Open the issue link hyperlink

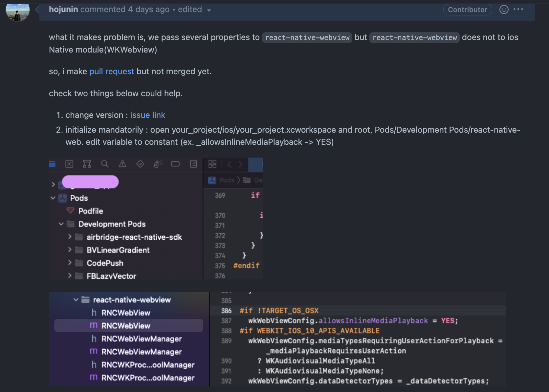pos(147,115)
